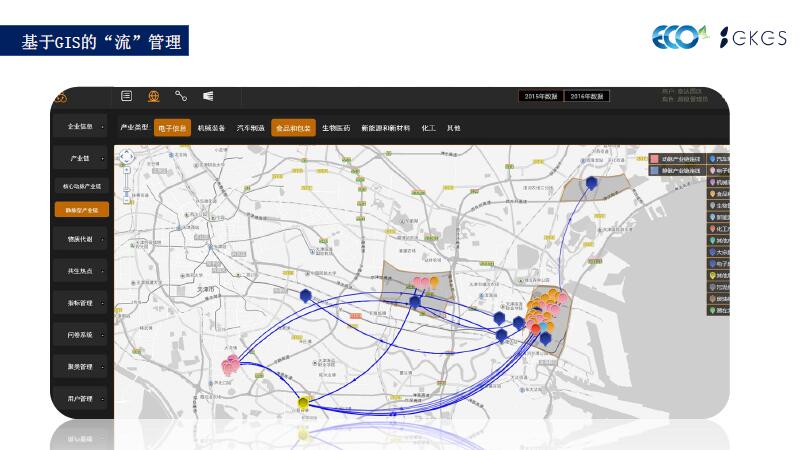800x450 pixels.
Task: Select the orange 静脉型产业链 button
Action: click(x=82, y=210)
